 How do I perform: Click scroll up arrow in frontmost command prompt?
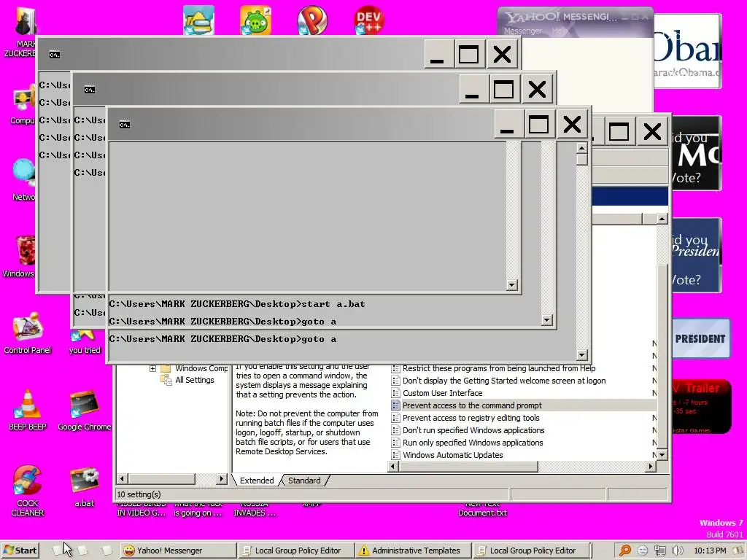click(x=581, y=148)
